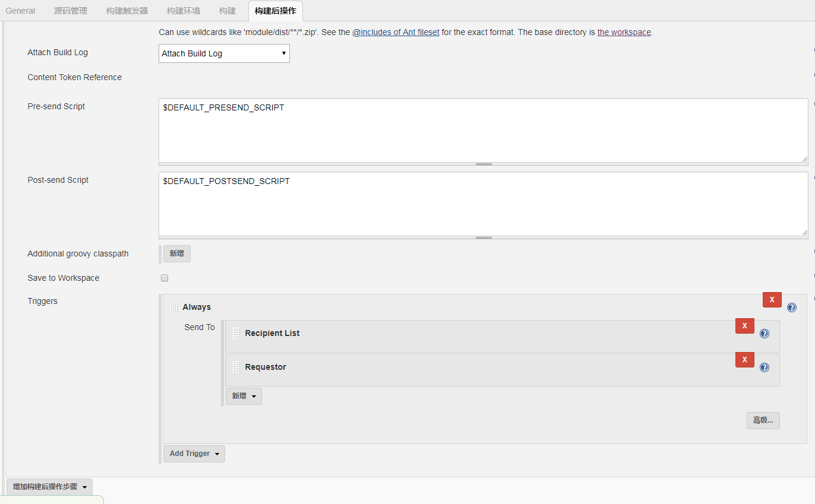Screen dimensions: 815x504
Task: Click the Always trigger drag handle
Action: (x=174, y=307)
